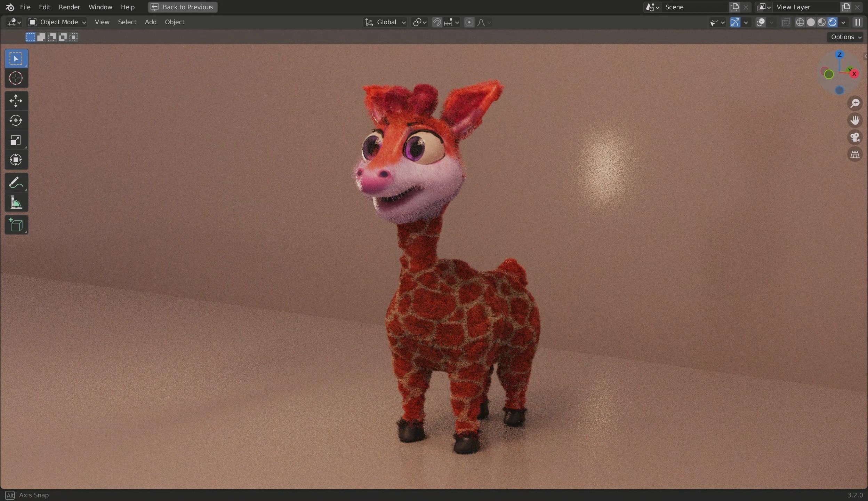Open the Edit menu
Screen dimensions: 868x501
45,7
